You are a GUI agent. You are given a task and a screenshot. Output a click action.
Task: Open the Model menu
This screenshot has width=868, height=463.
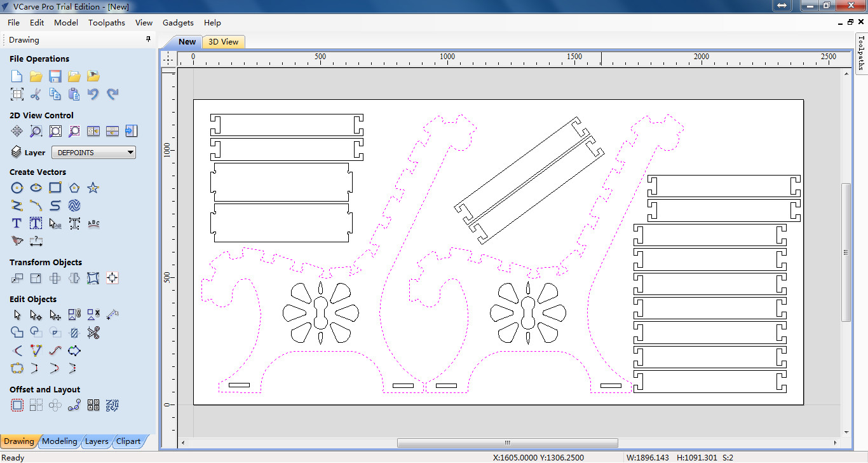66,22
